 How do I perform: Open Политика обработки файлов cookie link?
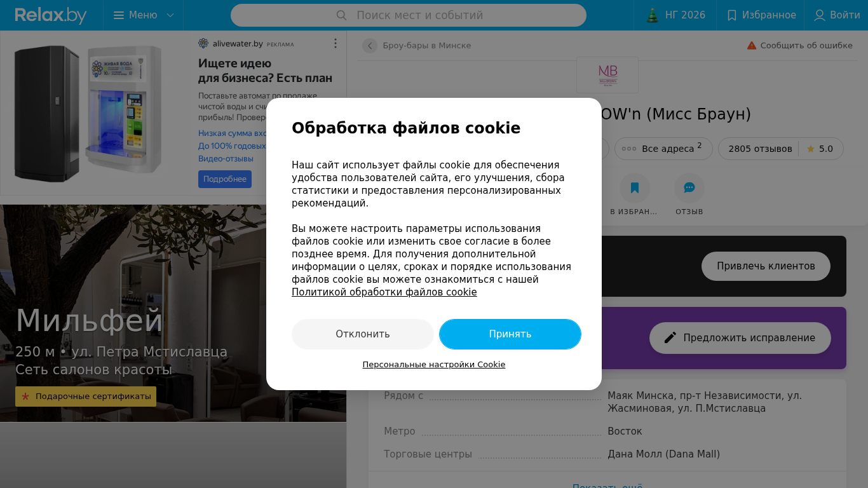[384, 292]
